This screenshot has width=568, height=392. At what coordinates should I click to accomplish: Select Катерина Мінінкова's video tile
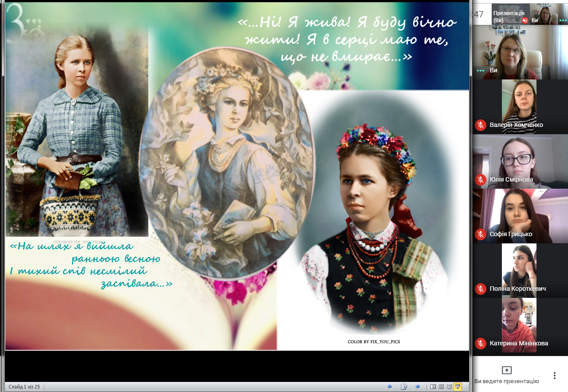tap(520, 325)
